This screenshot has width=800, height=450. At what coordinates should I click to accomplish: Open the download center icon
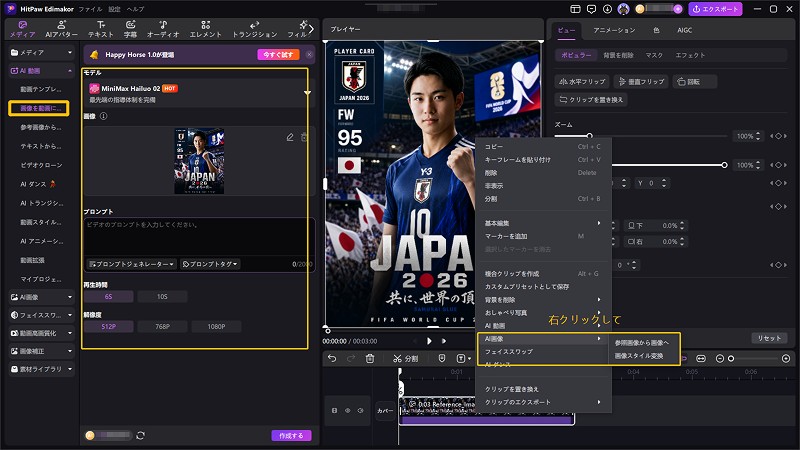[x=607, y=9]
